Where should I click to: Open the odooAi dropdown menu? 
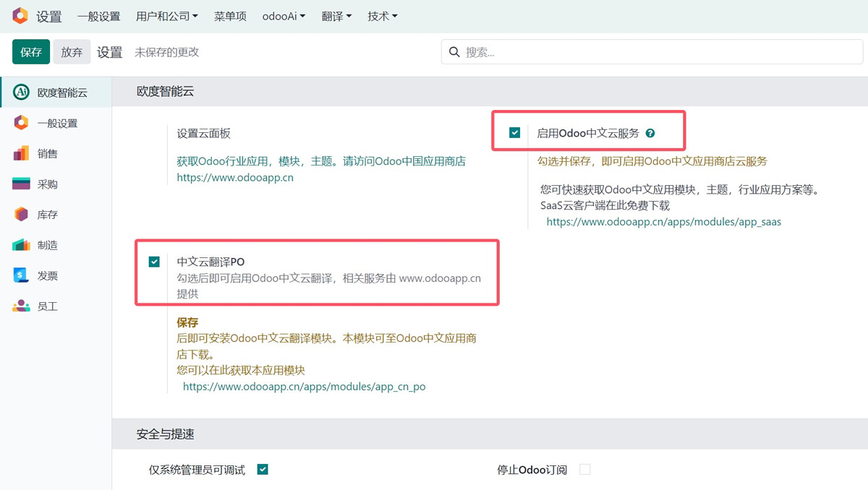tap(284, 16)
